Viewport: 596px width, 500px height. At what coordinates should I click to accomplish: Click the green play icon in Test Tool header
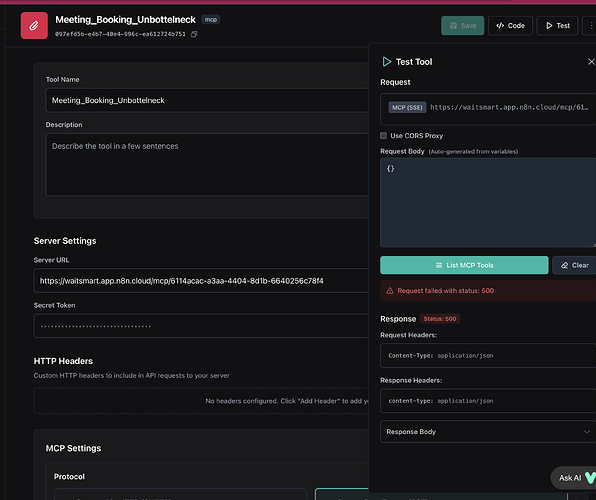pos(387,62)
